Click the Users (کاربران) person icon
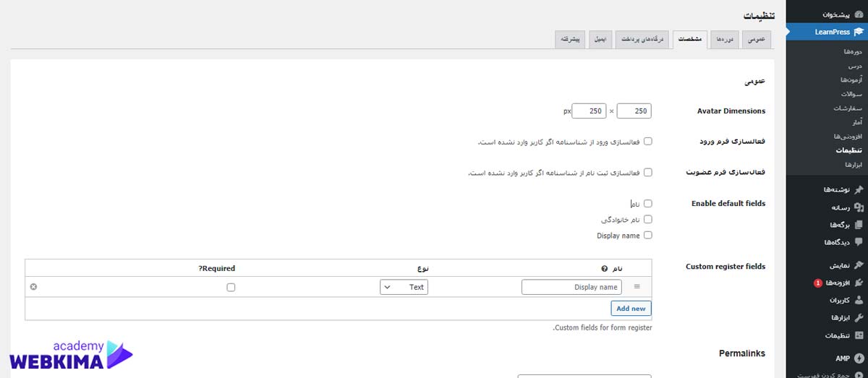Screen dimensions: 868x378 [859, 300]
